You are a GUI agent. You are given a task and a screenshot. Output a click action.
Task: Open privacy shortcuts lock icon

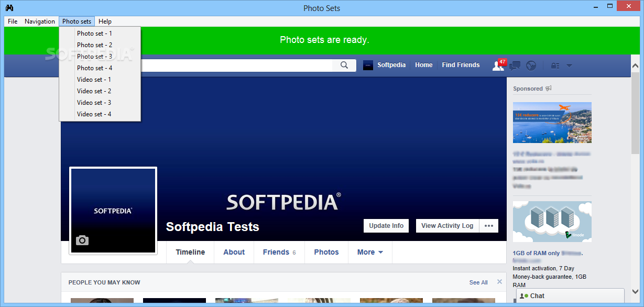[555, 65]
